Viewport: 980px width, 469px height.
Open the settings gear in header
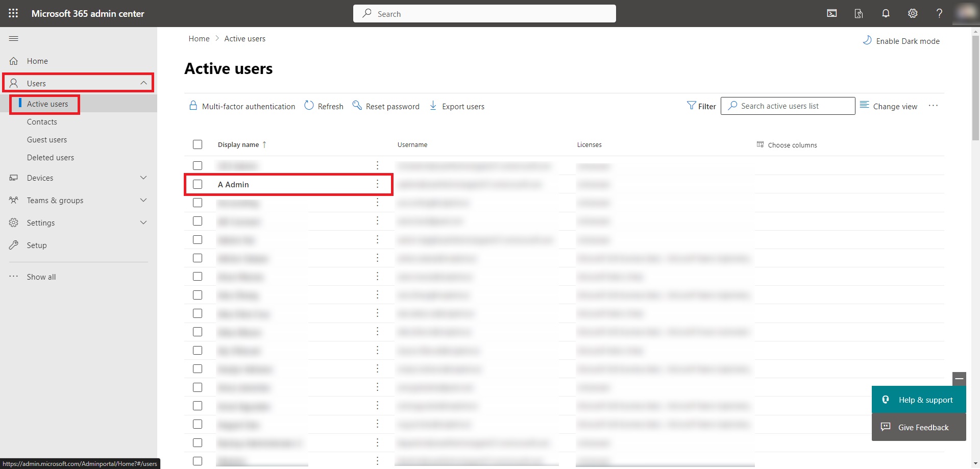[913, 13]
